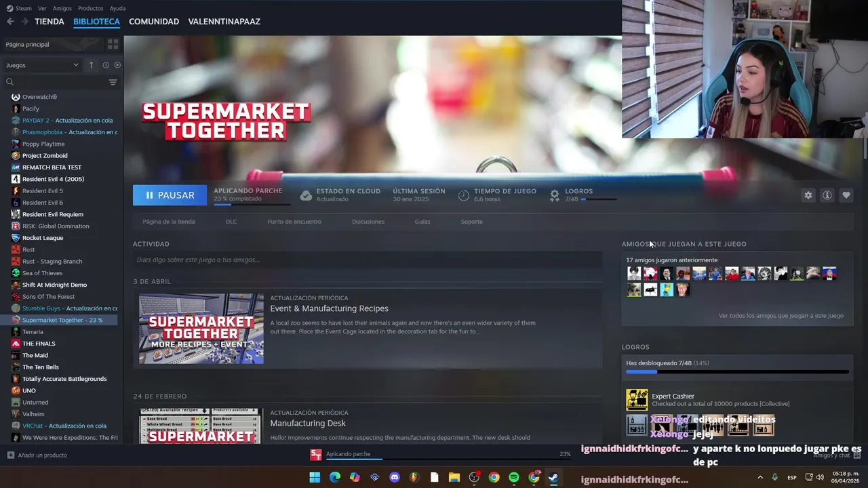Go forward with the right arrow
The image size is (868, 488).
coord(24,22)
